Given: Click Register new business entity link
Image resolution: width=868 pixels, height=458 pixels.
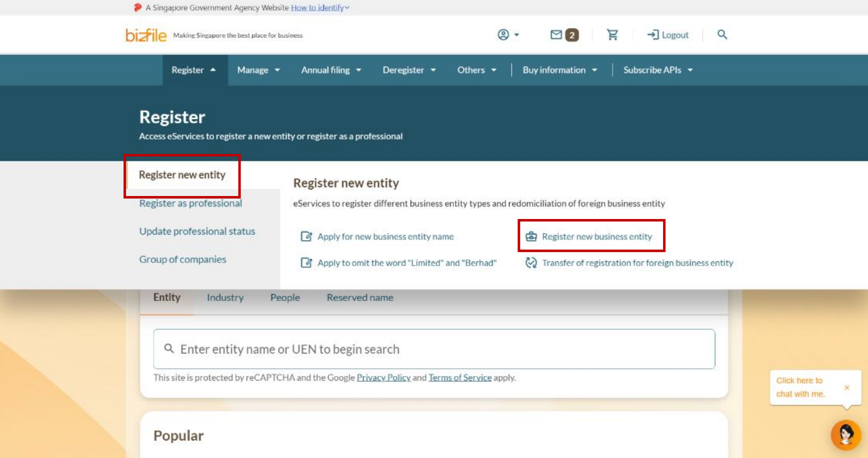Looking at the screenshot, I should tap(596, 236).
